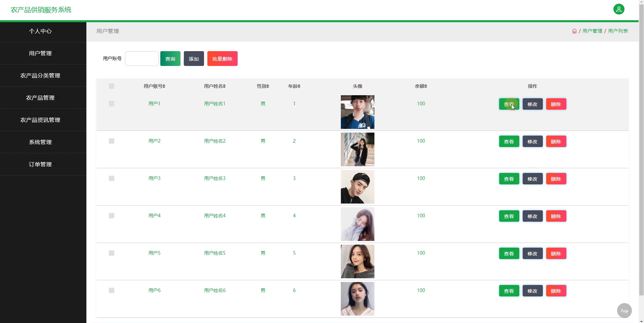The height and width of the screenshot is (323, 644).
Task: Click the 农产品供销服务系统 title
Action: point(41,10)
